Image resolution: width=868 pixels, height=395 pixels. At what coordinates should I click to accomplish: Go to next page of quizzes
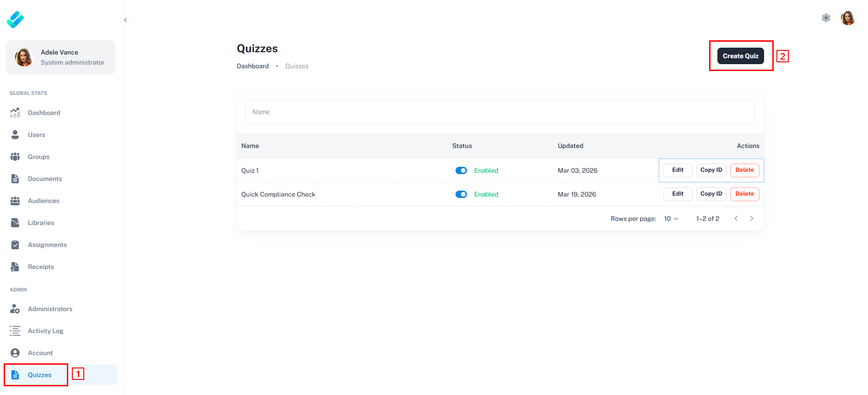[x=751, y=219]
